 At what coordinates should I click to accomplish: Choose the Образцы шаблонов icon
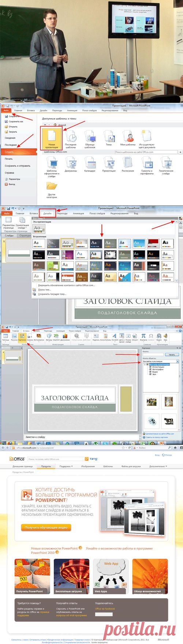tap(90, 140)
